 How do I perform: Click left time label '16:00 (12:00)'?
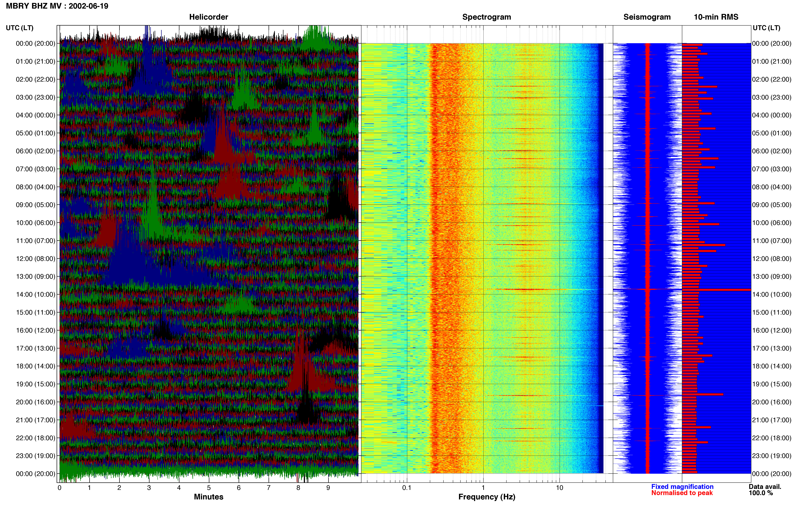[x=36, y=330]
